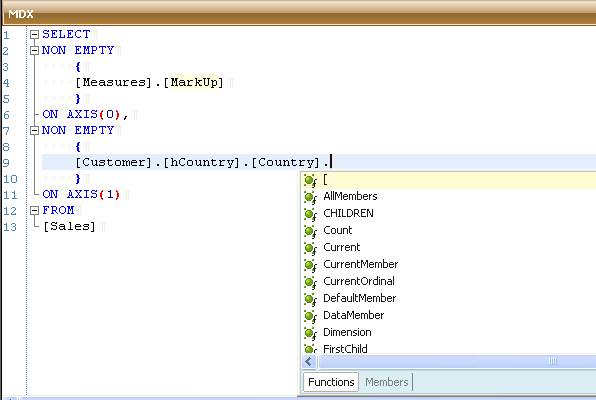Click the function icon next to CurrentOrdinal
Image resolution: width=596 pixels, height=400 pixels.
point(310,283)
